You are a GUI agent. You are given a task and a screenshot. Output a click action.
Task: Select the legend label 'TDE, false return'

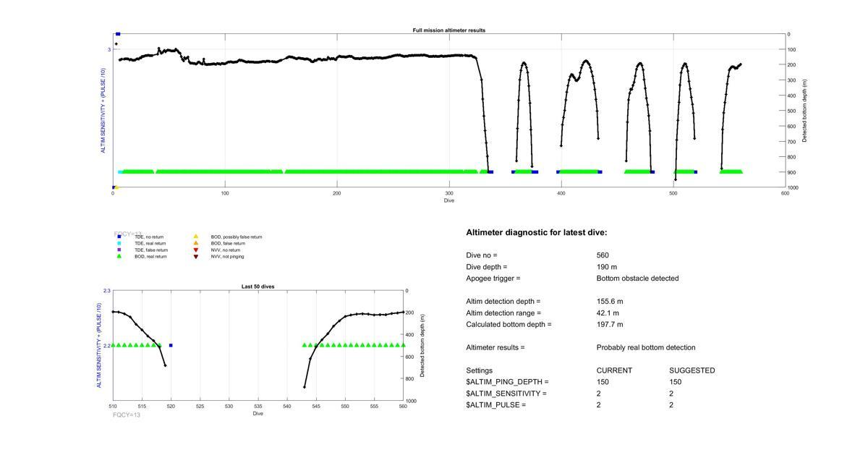(x=150, y=250)
